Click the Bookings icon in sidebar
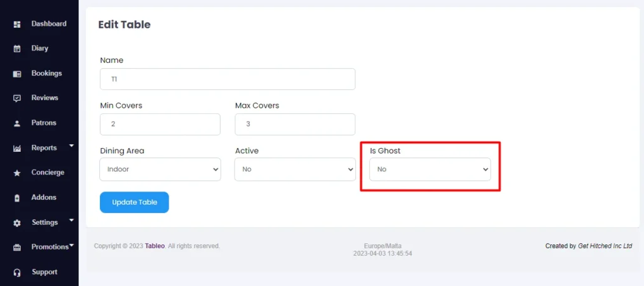644x286 pixels. tap(17, 74)
